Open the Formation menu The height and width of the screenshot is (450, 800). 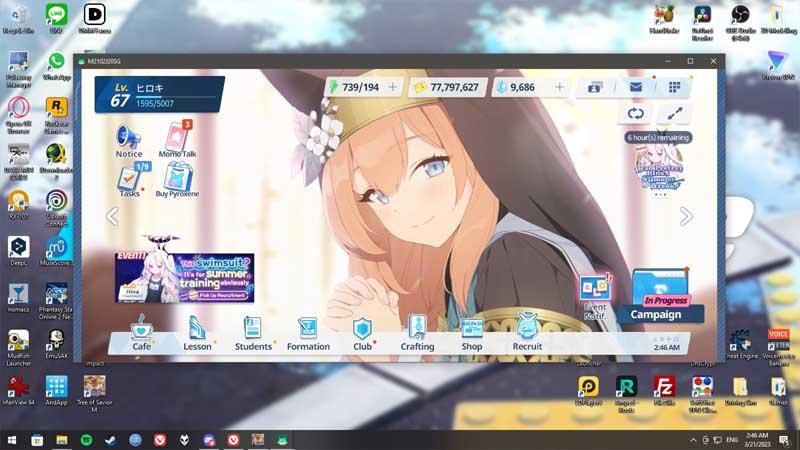click(x=308, y=333)
